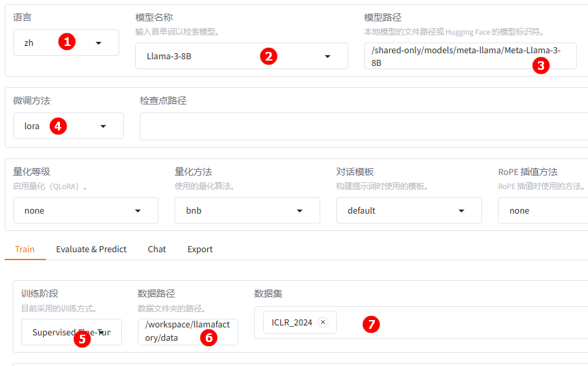Click the red number 7 badge

coord(371,325)
